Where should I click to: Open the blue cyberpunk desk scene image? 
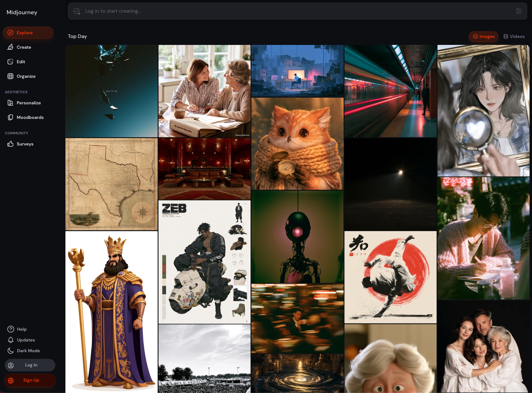tap(297, 71)
